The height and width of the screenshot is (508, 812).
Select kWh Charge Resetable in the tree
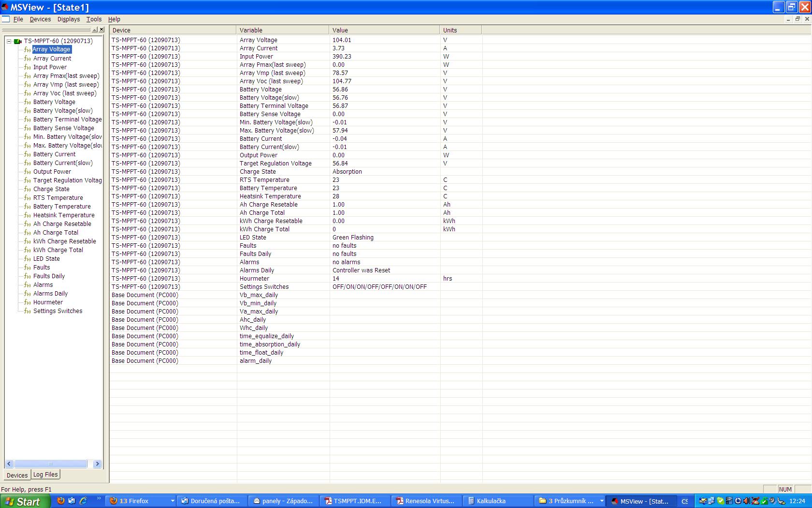click(65, 241)
